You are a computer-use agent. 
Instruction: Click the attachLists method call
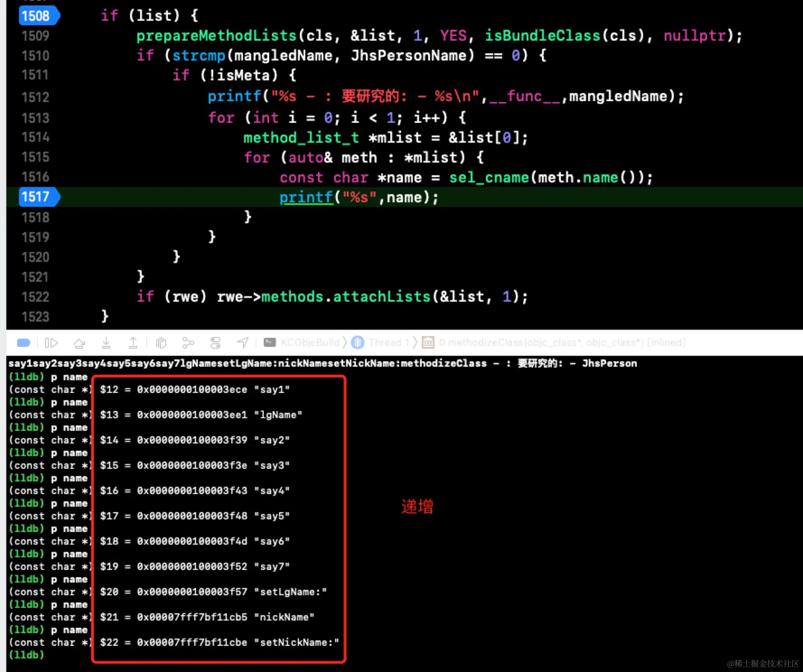tap(382, 296)
